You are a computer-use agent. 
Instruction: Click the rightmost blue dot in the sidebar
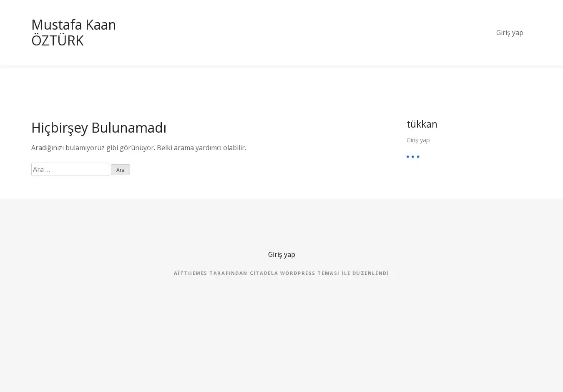(418, 157)
